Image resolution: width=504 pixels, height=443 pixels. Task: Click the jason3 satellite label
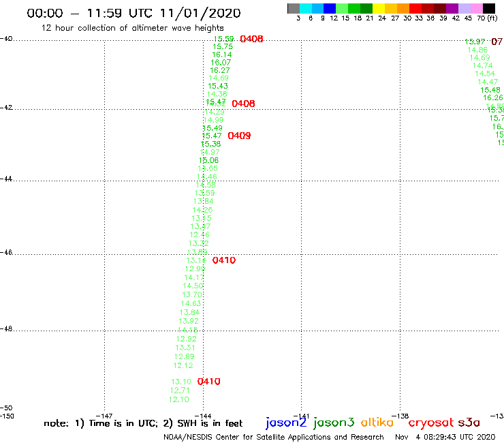tap(334, 423)
